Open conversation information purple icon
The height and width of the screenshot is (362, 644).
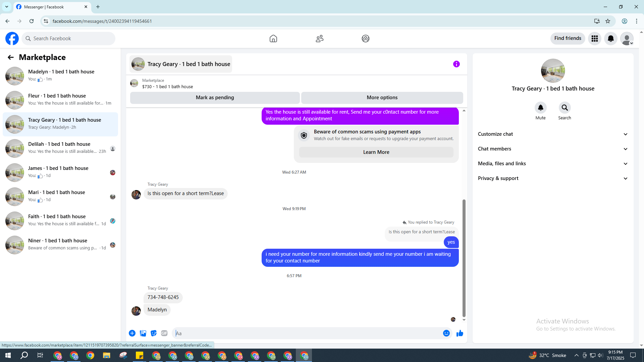pos(457,64)
